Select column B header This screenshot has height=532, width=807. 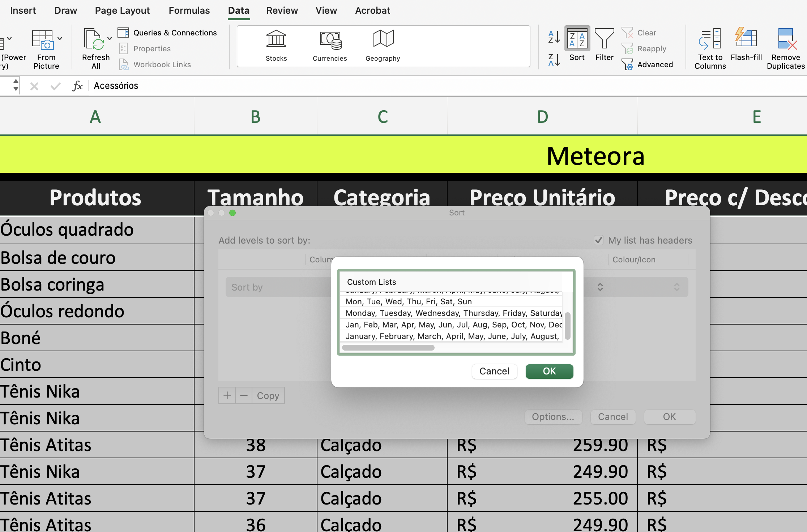[256, 116]
